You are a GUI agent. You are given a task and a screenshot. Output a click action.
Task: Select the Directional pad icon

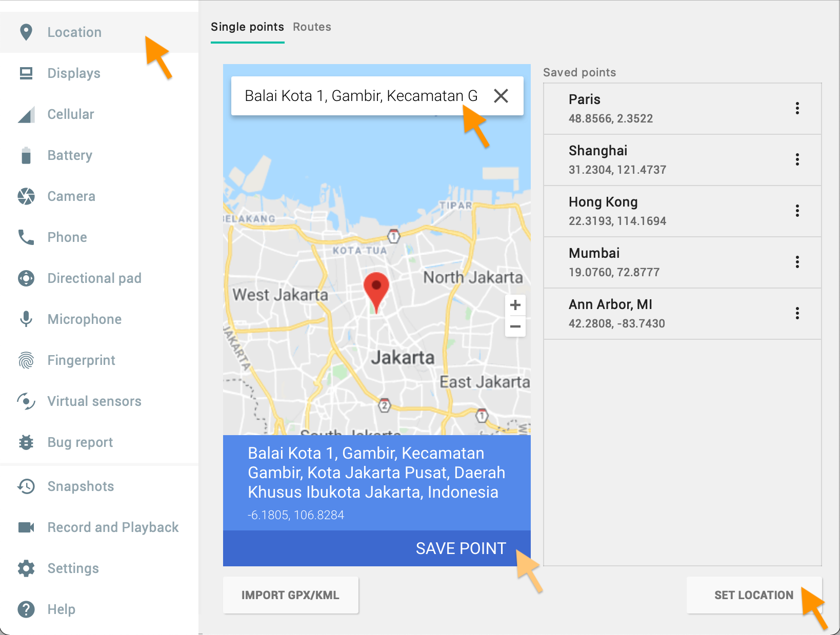point(26,278)
